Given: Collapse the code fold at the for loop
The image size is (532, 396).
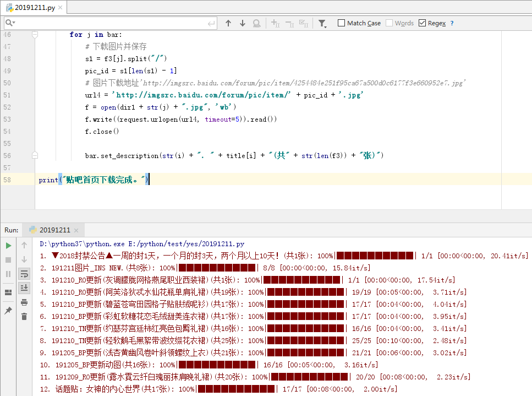Looking at the screenshot, I should pos(34,34).
